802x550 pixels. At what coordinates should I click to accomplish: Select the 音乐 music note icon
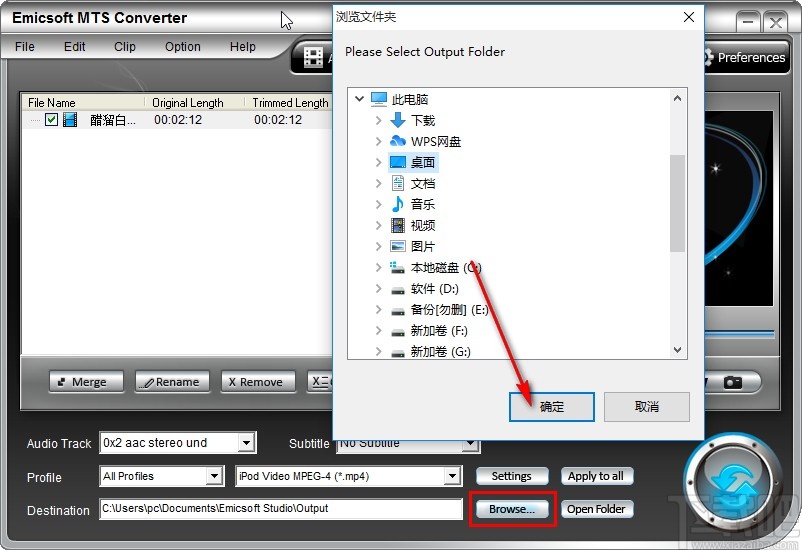click(397, 204)
